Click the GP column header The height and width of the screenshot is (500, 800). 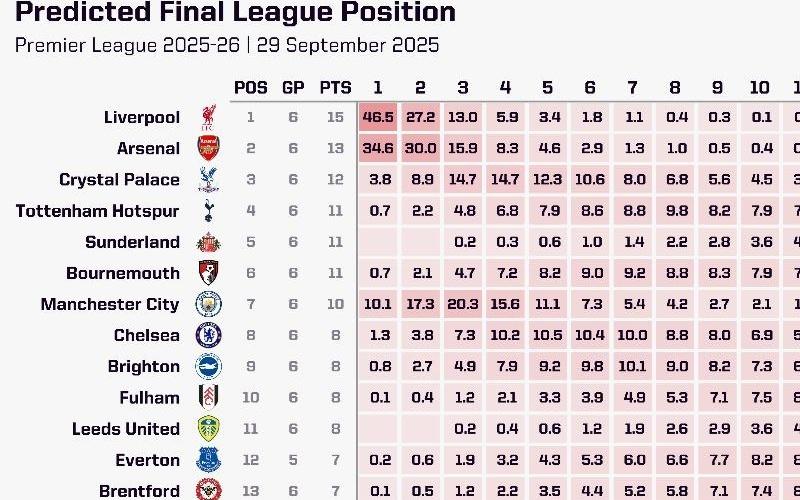(x=293, y=87)
